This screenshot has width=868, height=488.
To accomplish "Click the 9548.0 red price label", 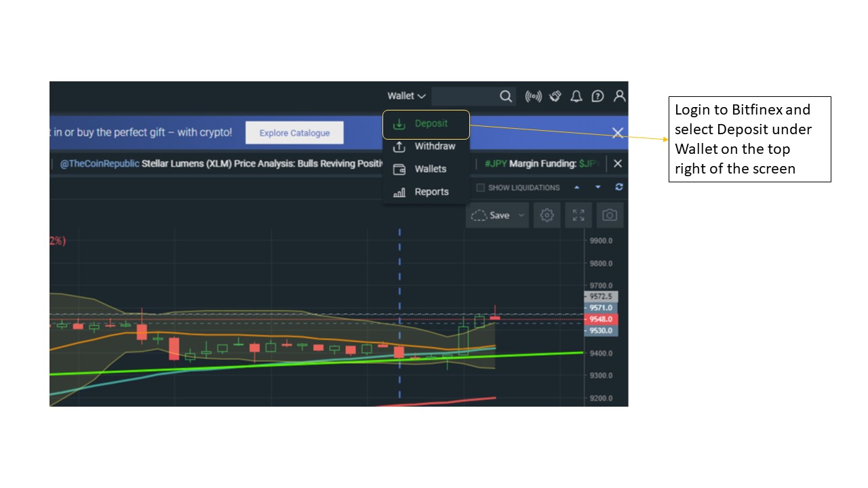I will coord(601,319).
